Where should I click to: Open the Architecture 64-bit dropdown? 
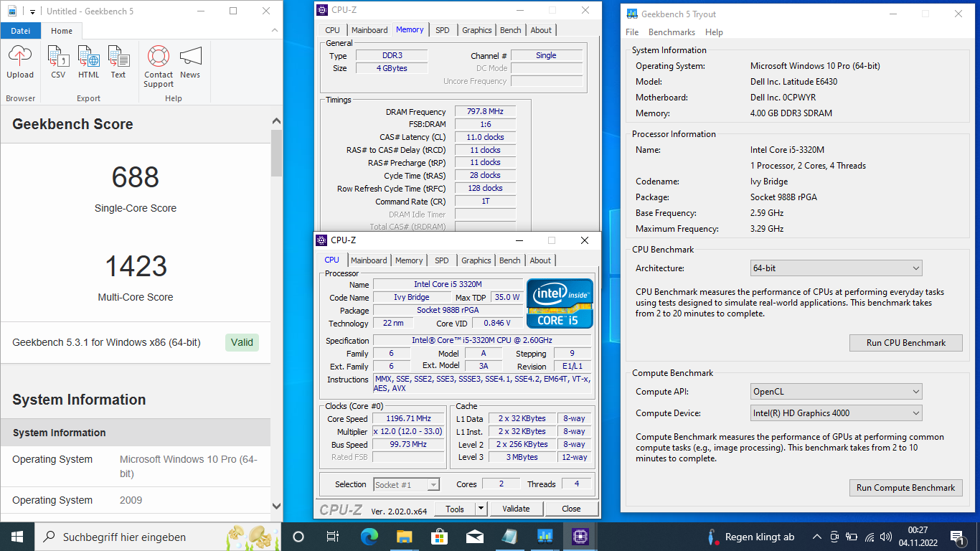836,268
